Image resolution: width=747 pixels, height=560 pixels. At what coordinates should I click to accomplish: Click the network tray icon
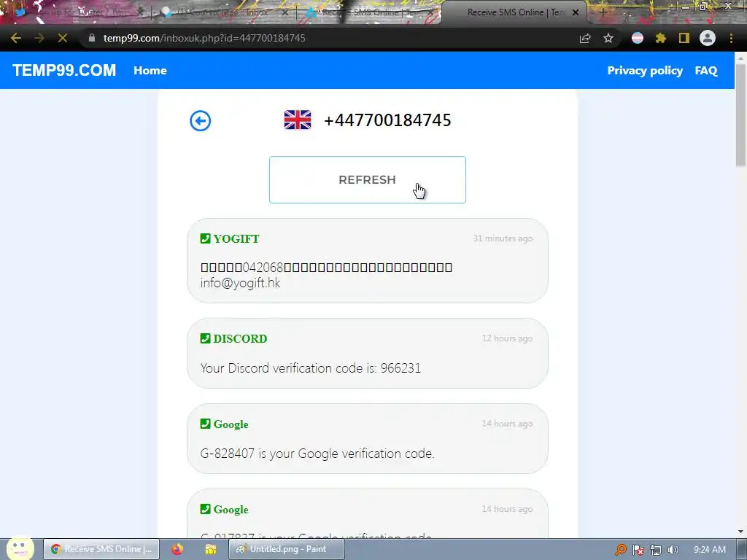pyautogui.click(x=656, y=550)
